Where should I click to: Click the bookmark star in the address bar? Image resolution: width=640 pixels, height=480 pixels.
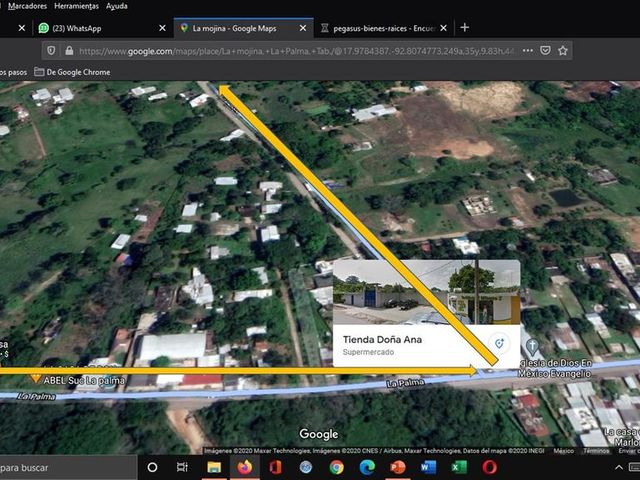(x=563, y=51)
